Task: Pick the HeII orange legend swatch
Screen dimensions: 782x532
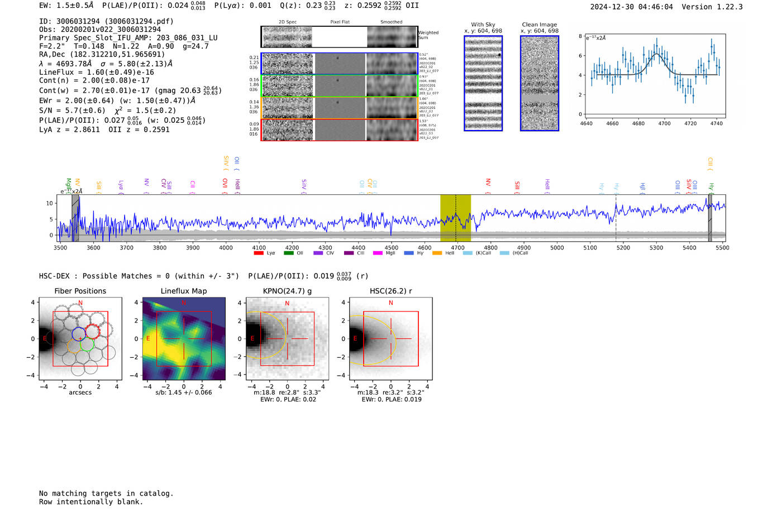Action: point(437,253)
